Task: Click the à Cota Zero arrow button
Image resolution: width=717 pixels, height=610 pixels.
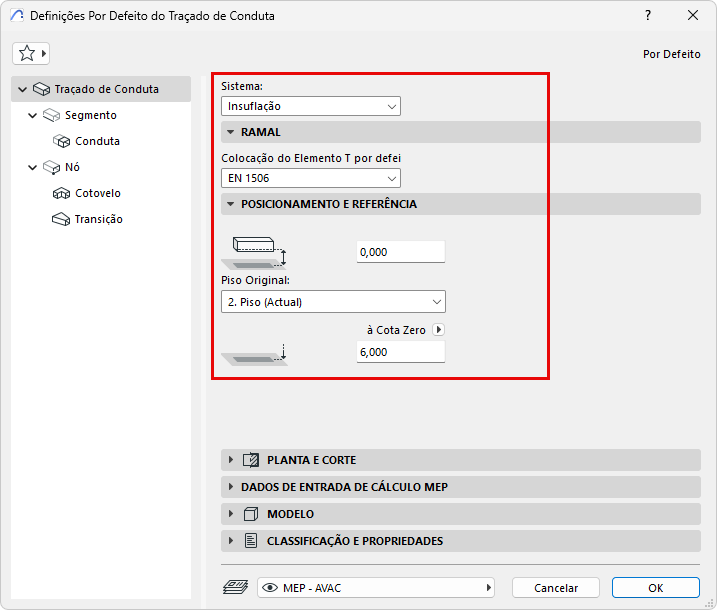Action: (438, 330)
